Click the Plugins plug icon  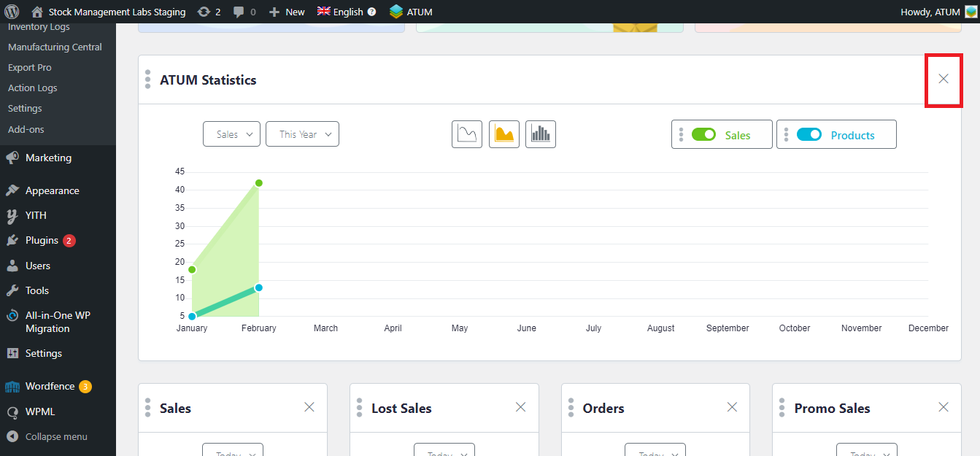coord(12,240)
